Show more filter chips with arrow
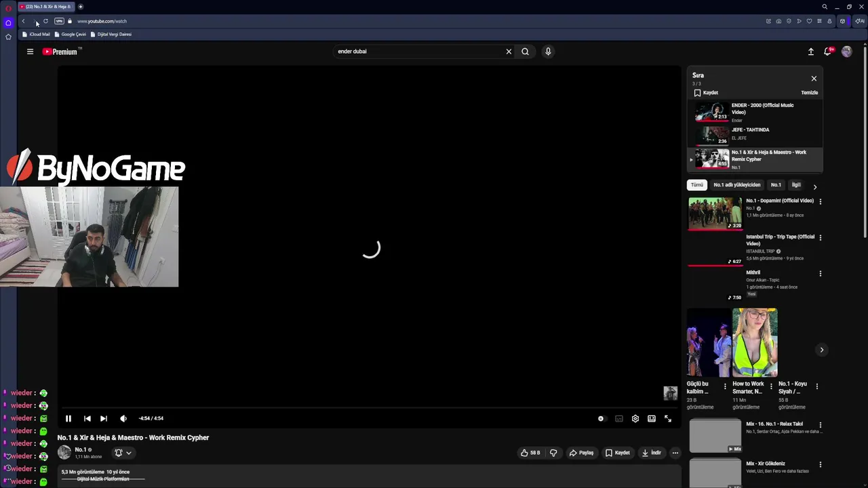The image size is (868, 488). click(x=815, y=186)
